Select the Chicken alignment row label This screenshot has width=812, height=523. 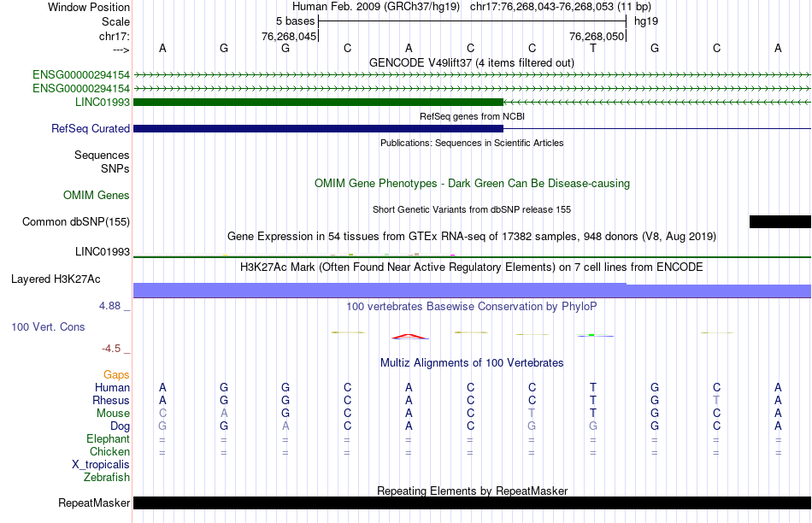(x=109, y=451)
